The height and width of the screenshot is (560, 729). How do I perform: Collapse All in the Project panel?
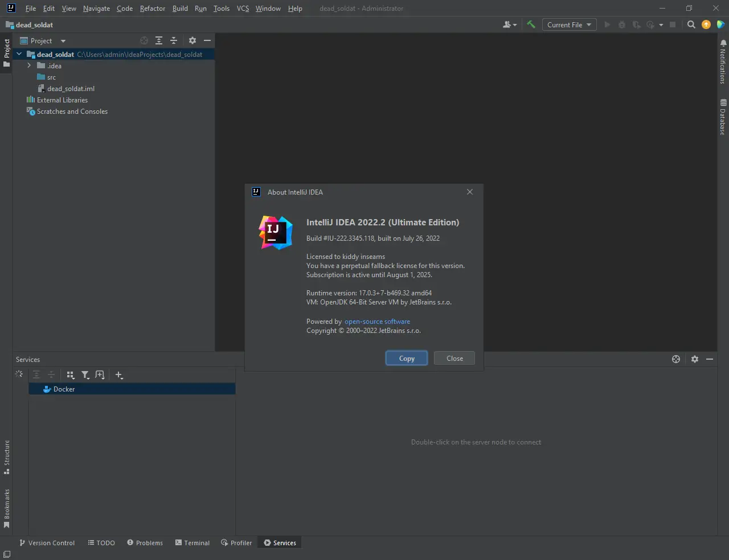coord(174,40)
